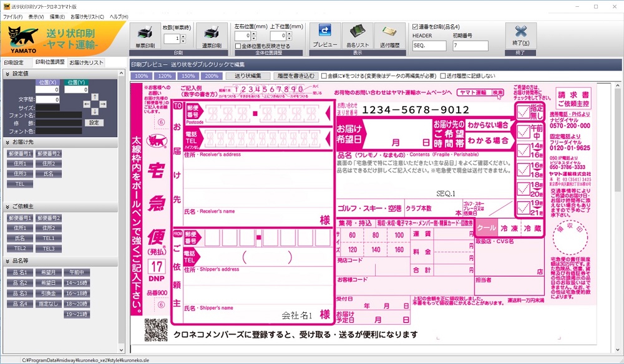Click the up arrow position nudge button
The height and width of the screenshot is (364, 624).
[x=95, y=97]
